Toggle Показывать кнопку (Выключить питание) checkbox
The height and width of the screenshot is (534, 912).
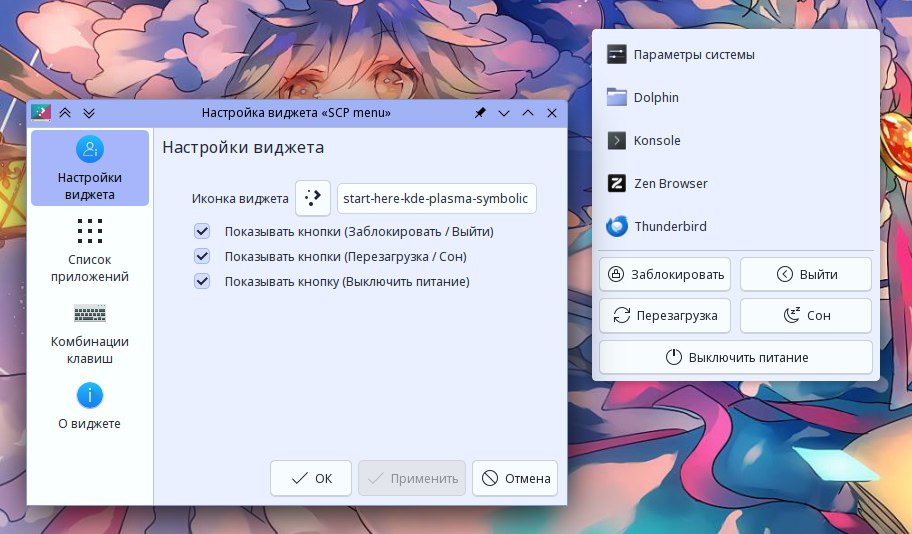coord(202,281)
